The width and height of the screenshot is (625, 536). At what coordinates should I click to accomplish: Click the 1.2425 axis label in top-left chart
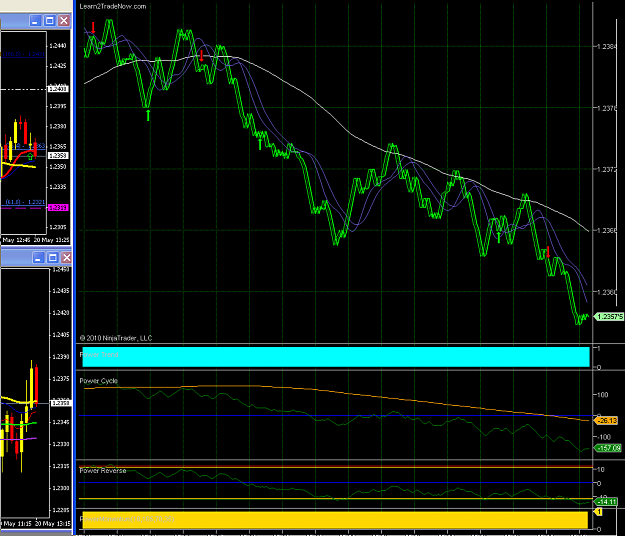[x=58, y=66]
